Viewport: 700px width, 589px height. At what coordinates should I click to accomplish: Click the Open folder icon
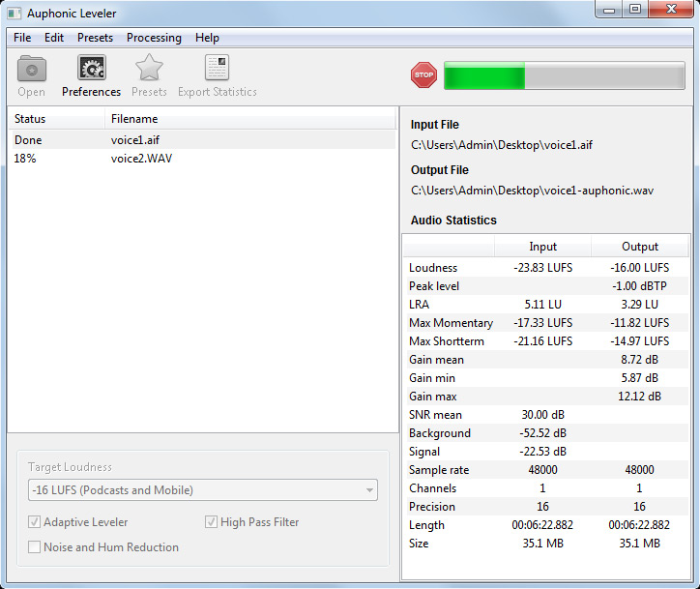pos(32,70)
